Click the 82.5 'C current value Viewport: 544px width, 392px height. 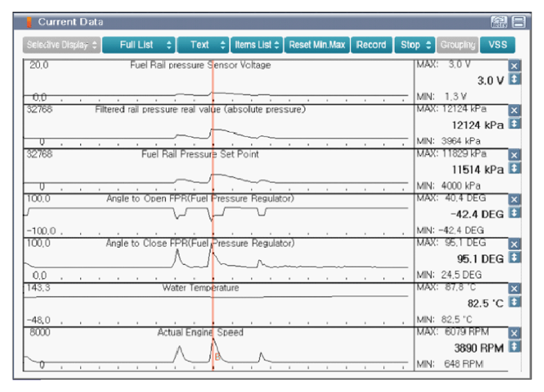(485, 304)
